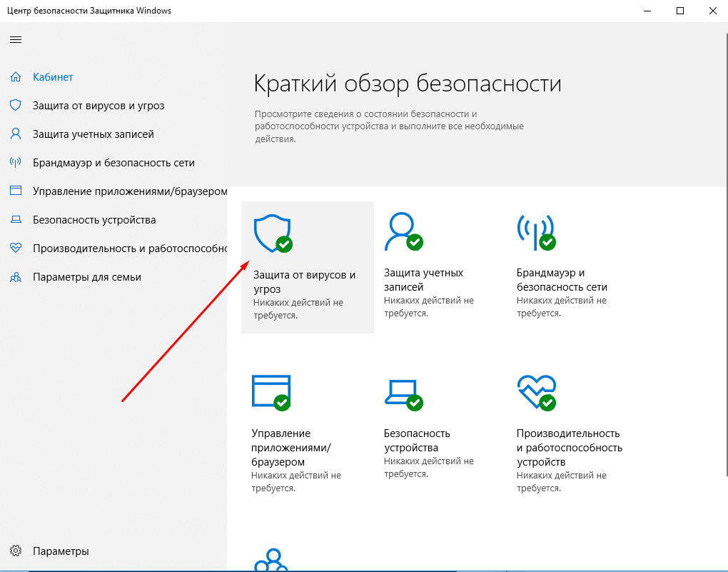Image resolution: width=728 pixels, height=572 pixels.
Task: Minimize the Windows Defender Security Center window
Action: (x=647, y=11)
